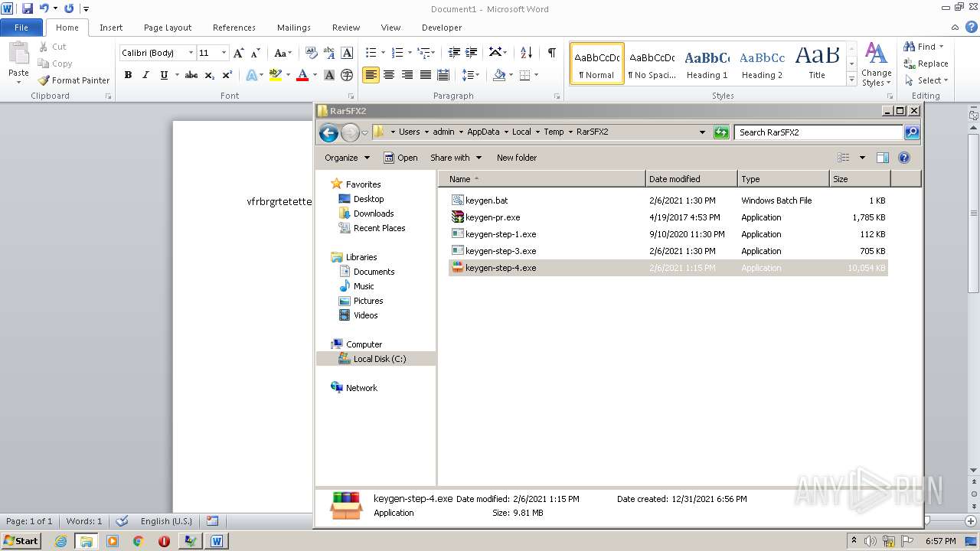980x551 pixels.
Task: Switch to Mailings tab
Action: 294,28
